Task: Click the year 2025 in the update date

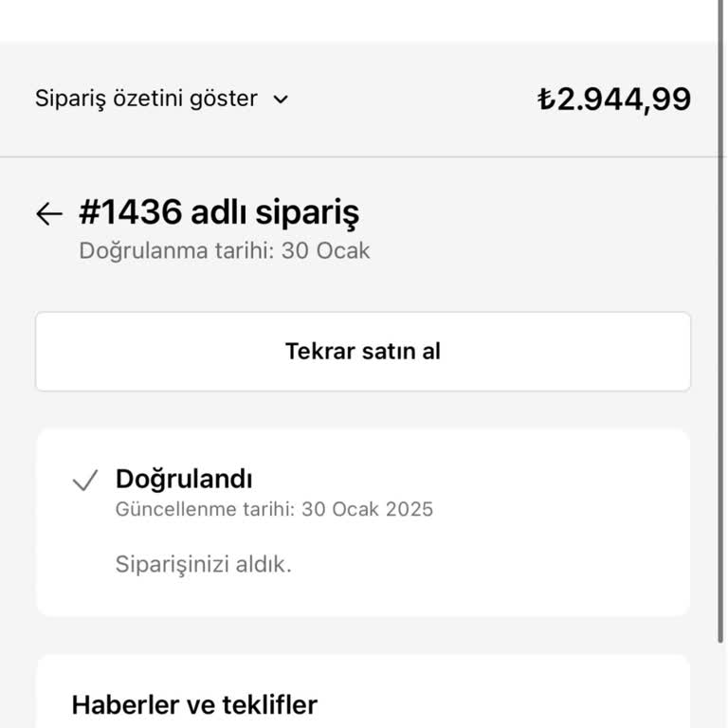Action: pos(409,509)
